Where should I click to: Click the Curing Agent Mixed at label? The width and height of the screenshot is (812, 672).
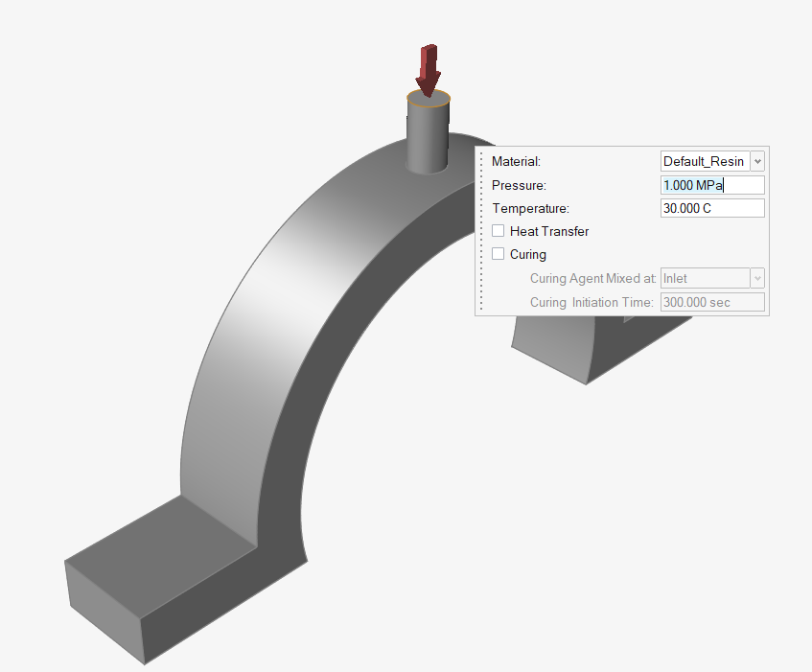click(592, 279)
